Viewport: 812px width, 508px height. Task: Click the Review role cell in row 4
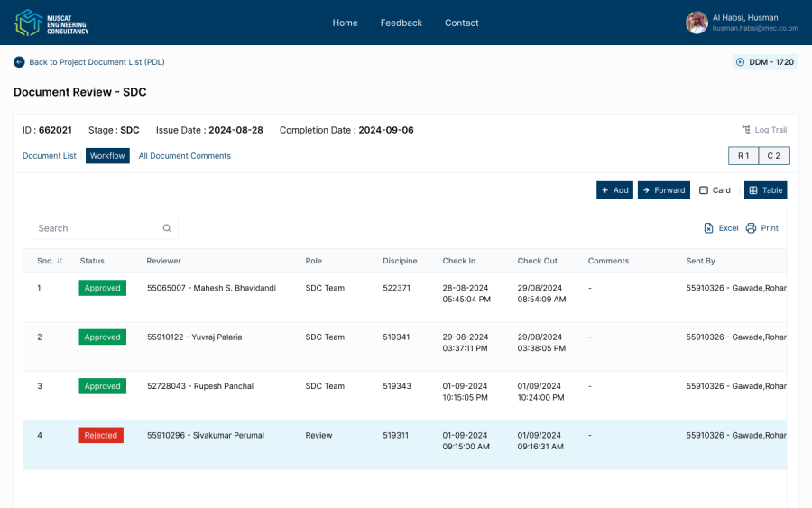[x=318, y=436]
